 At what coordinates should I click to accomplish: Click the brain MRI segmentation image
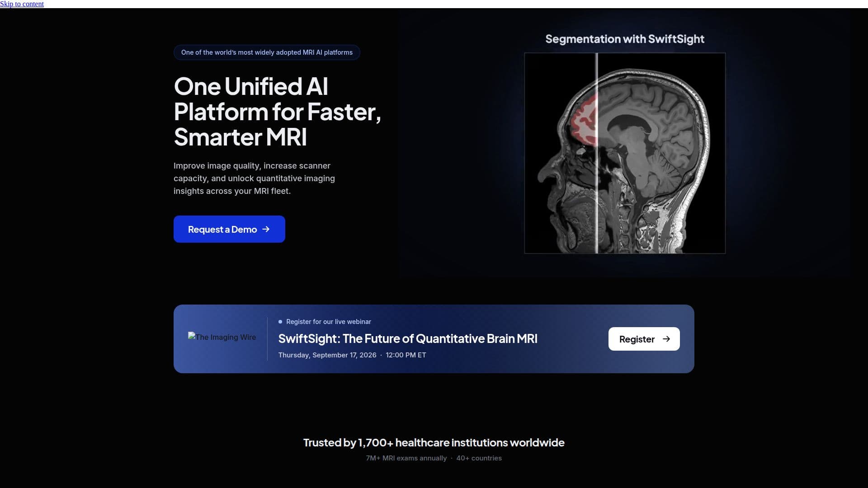pyautogui.click(x=625, y=153)
